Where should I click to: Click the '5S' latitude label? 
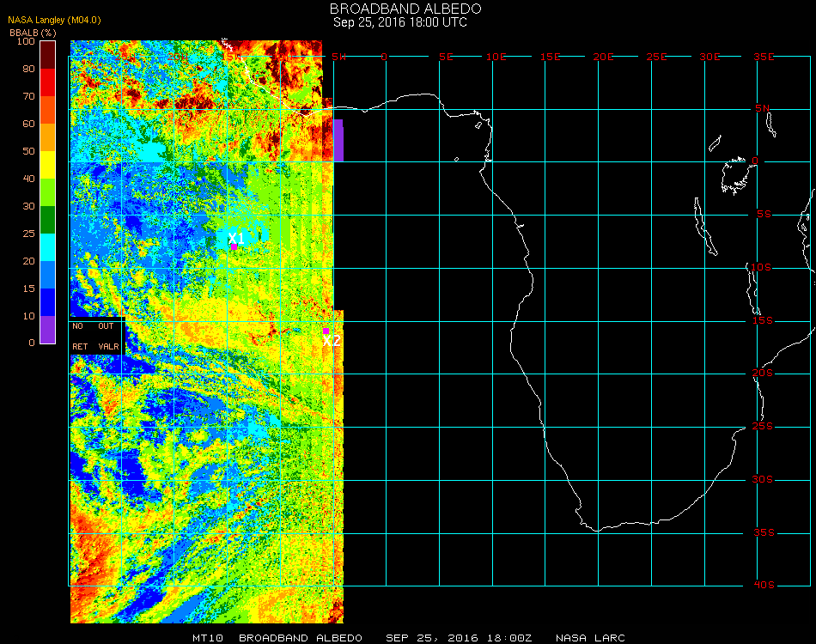[764, 215]
